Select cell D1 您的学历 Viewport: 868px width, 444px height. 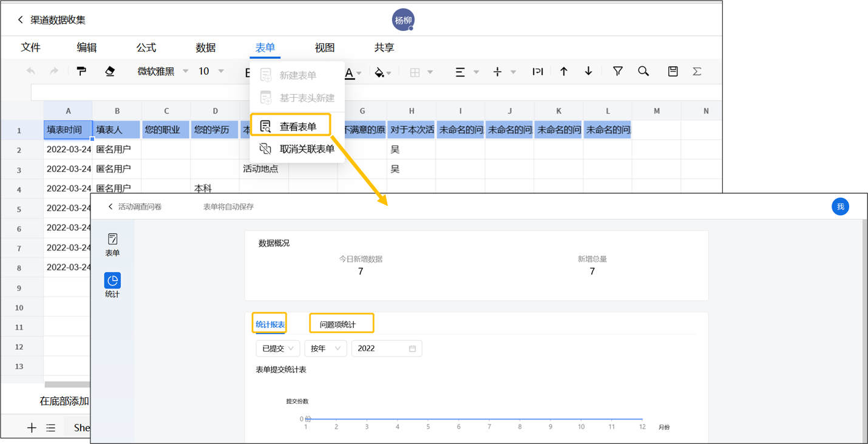coord(215,130)
